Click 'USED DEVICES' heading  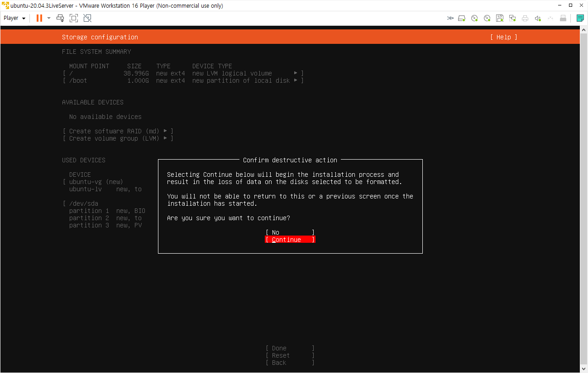pyautogui.click(x=84, y=160)
